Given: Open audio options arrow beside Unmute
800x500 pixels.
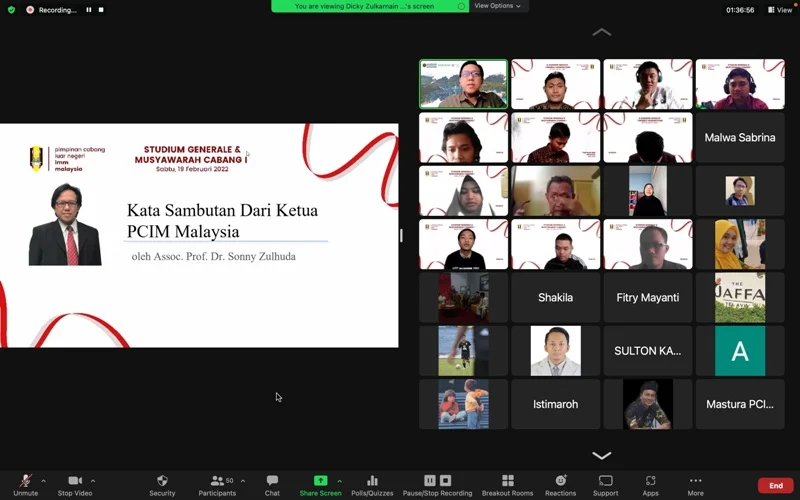Looking at the screenshot, I should pyautogui.click(x=43, y=481).
